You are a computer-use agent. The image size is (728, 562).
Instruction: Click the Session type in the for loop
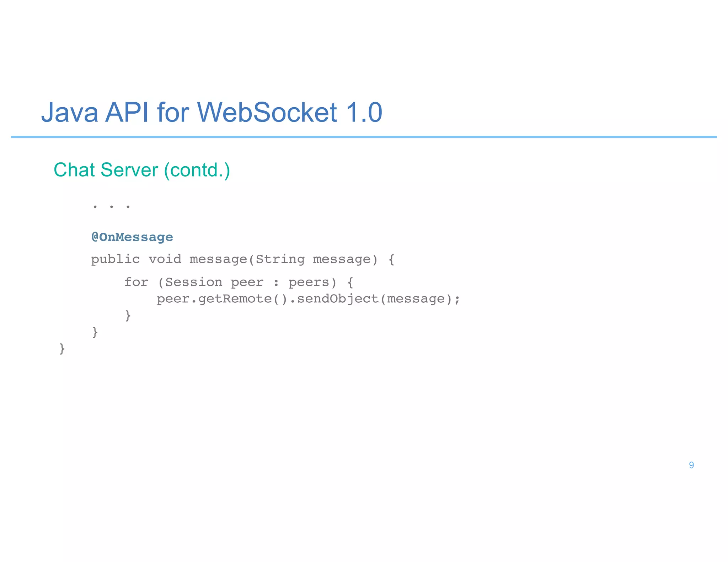194,282
